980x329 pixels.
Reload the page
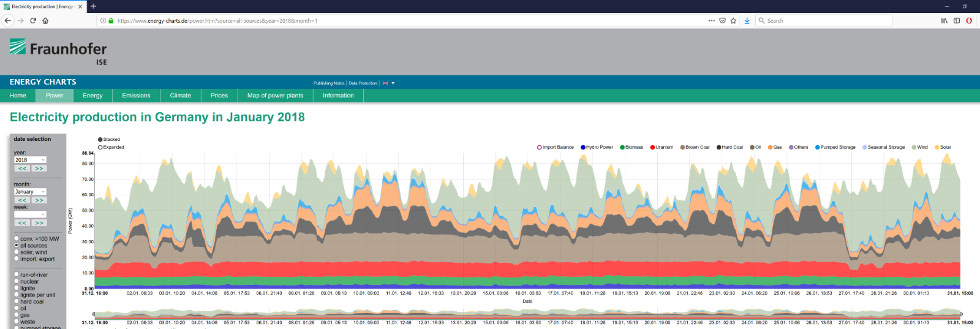33,21
